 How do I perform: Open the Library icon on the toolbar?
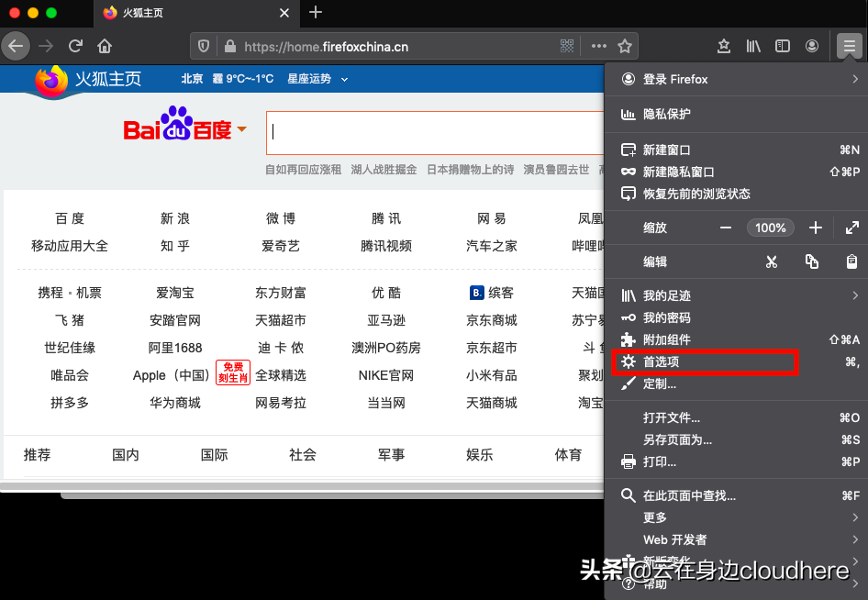tap(752, 46)
